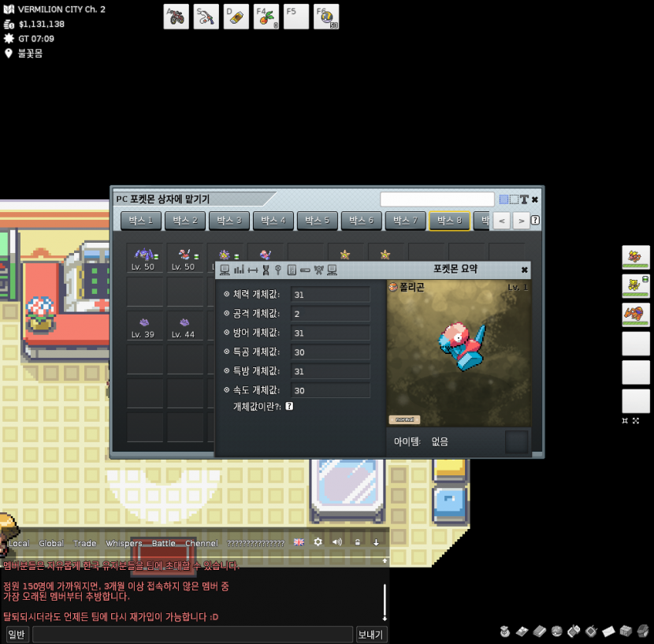Open the bag icon in bottom menu
This screenshot has height=644, width=654.
(x=505, y=631)
